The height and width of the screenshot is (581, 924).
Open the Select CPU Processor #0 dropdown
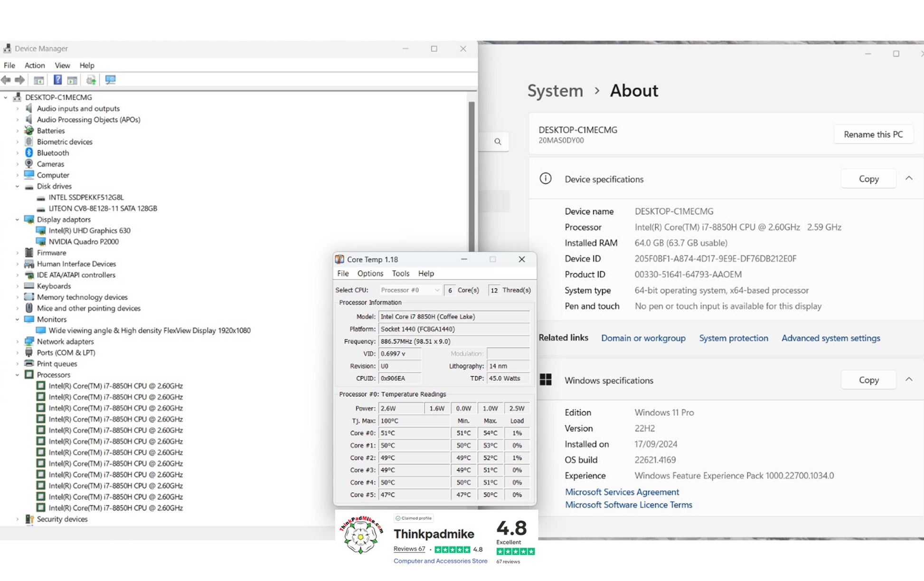click(x=410, y=290)
